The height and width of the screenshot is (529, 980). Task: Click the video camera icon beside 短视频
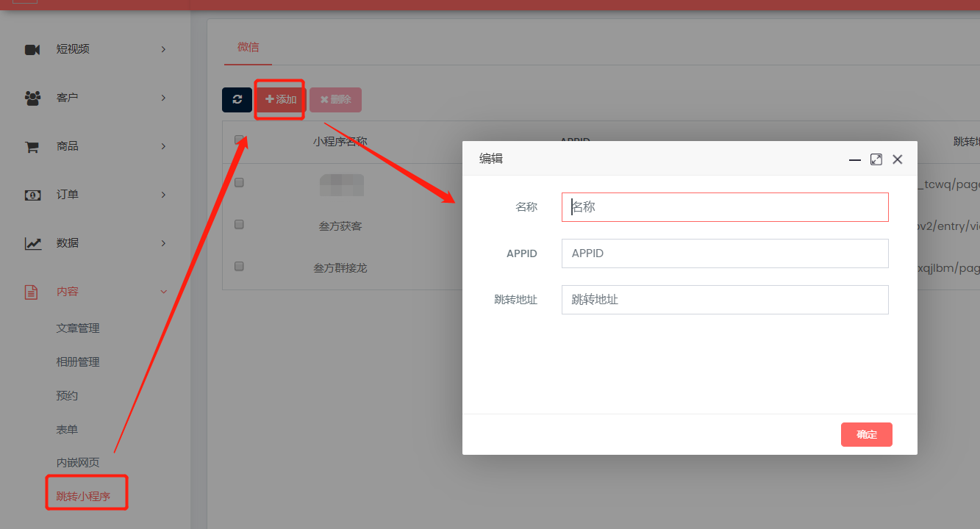click(32, 49)
